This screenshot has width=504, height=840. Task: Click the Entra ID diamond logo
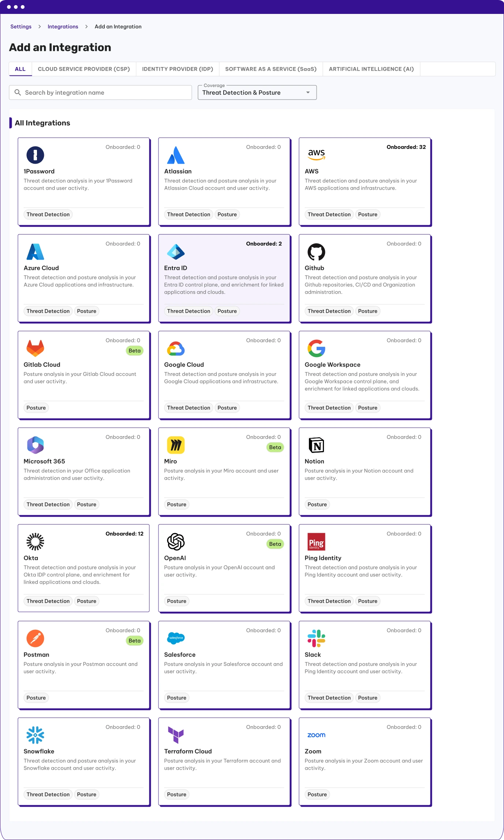pos(176,252)
